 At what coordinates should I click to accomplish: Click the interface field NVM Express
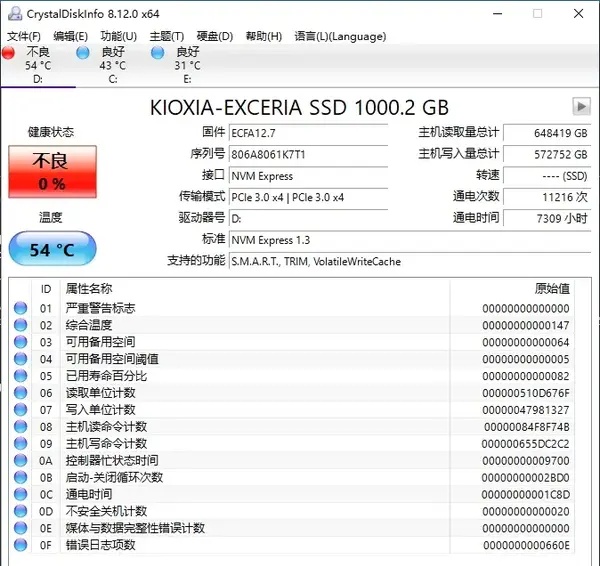click(x=308, y=176)
